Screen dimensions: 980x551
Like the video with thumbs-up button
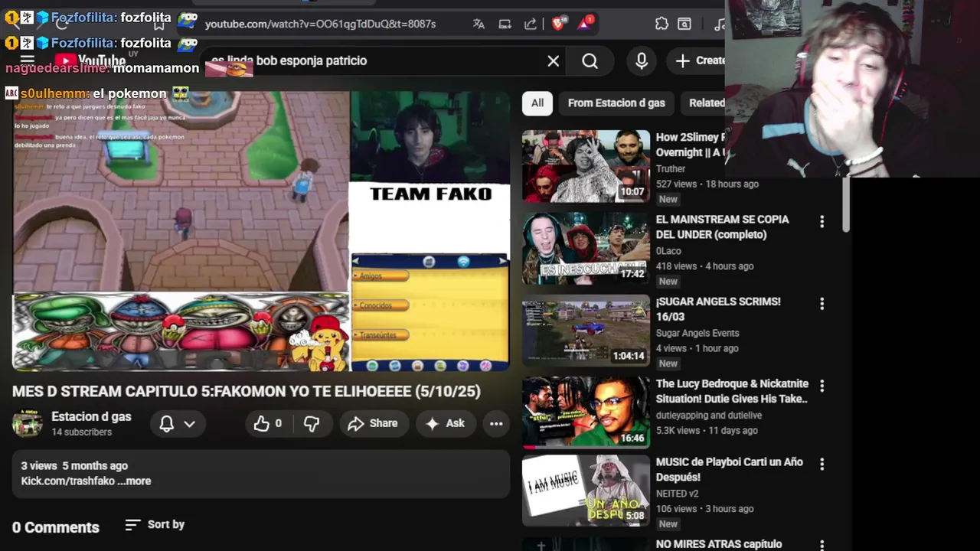[x=269, y=423]
